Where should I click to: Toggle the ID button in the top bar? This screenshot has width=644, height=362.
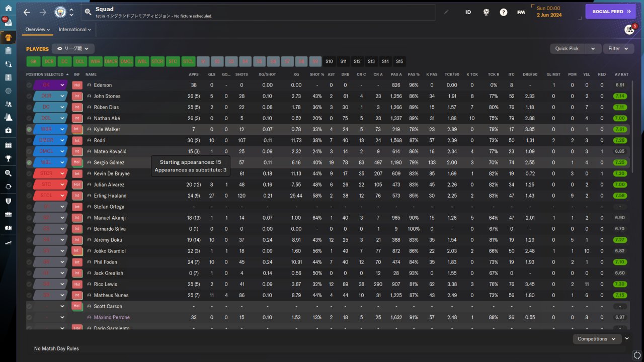click(468, 12)
